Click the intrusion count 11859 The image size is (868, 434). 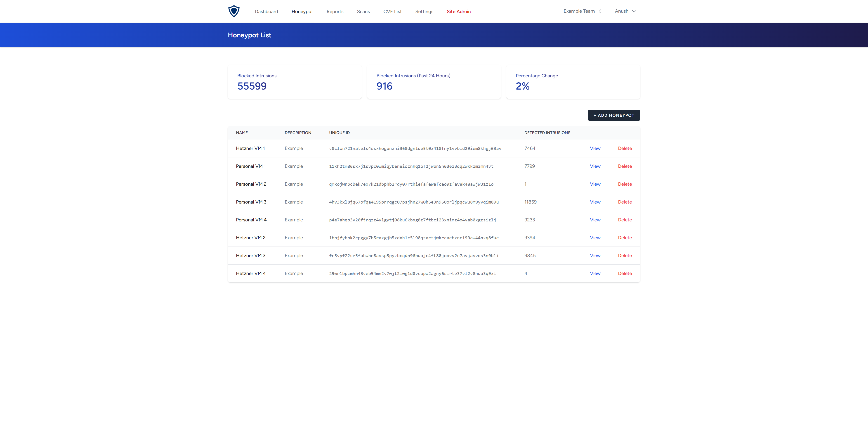pos(530,202)
